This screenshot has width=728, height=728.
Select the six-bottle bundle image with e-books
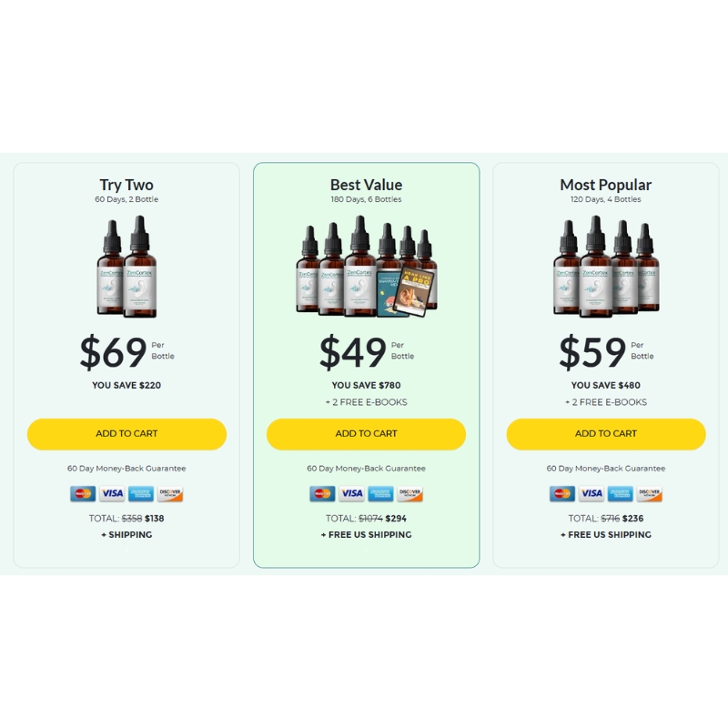[367, 267]
